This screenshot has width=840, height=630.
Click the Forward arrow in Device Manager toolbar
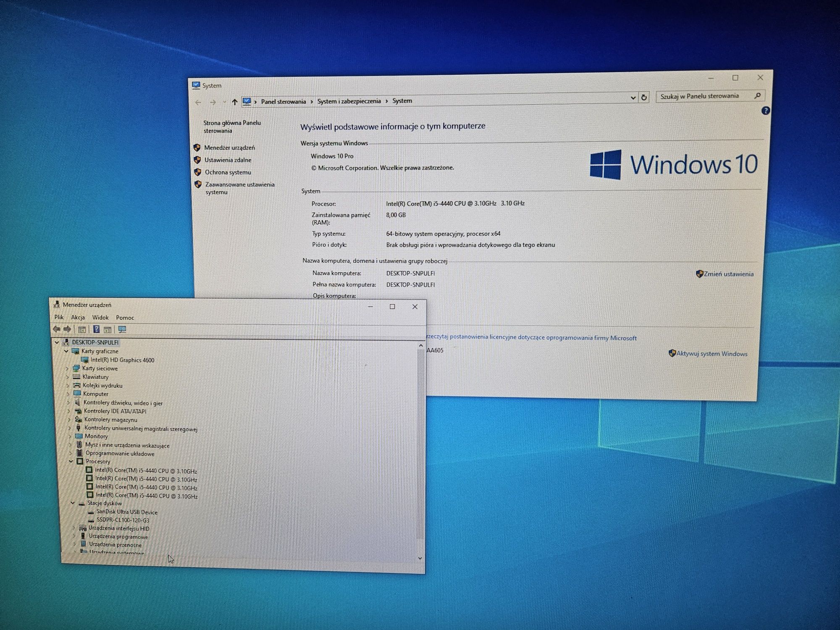click(x=67, y=329)
